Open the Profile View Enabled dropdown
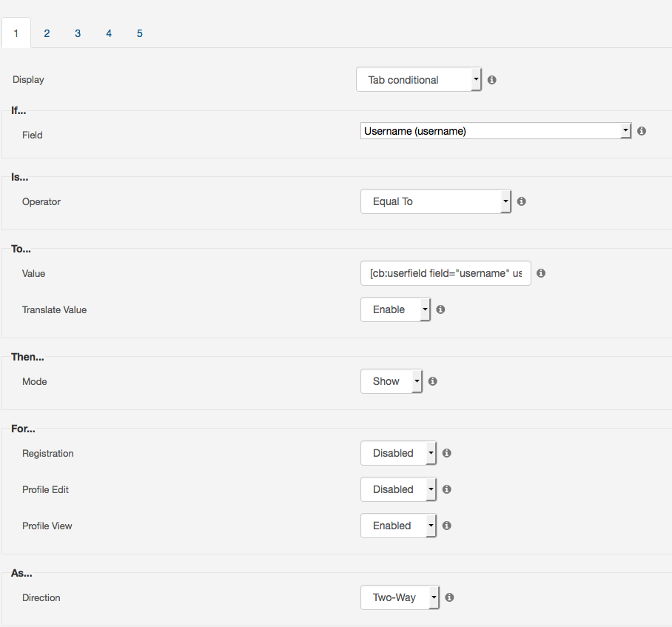The width and height of the screenshot is (672, 627). (x=399, y=526)
